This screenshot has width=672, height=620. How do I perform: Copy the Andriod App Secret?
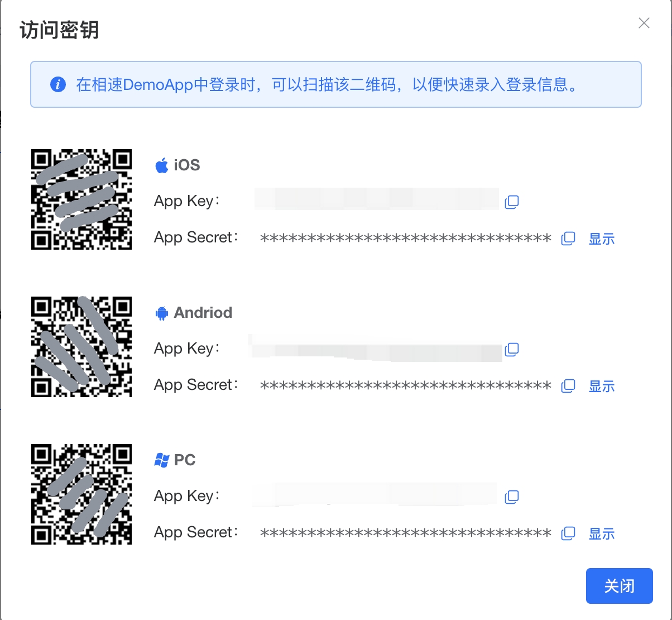(x=568, y=386)
